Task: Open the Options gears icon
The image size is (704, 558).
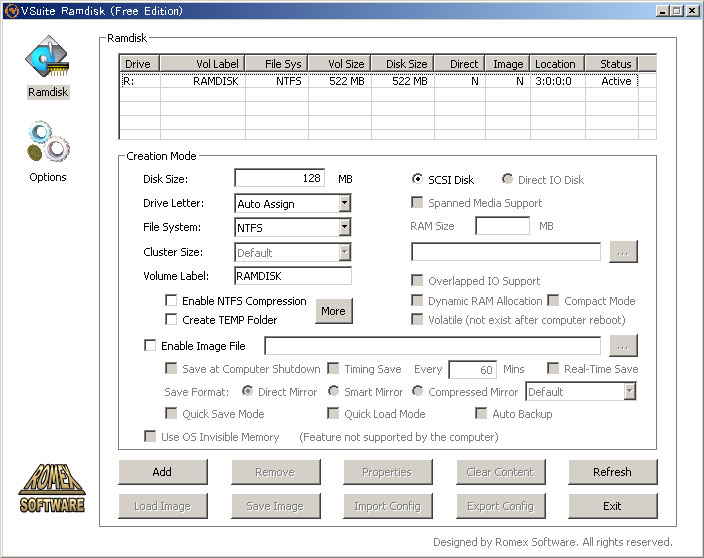Action: [48, 141]
